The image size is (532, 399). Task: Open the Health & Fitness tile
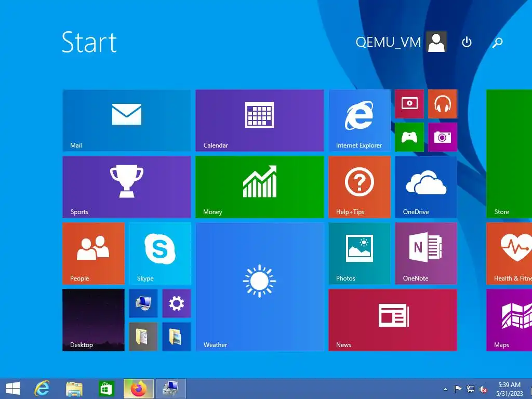pyautogui.click(x=509, y=254)
